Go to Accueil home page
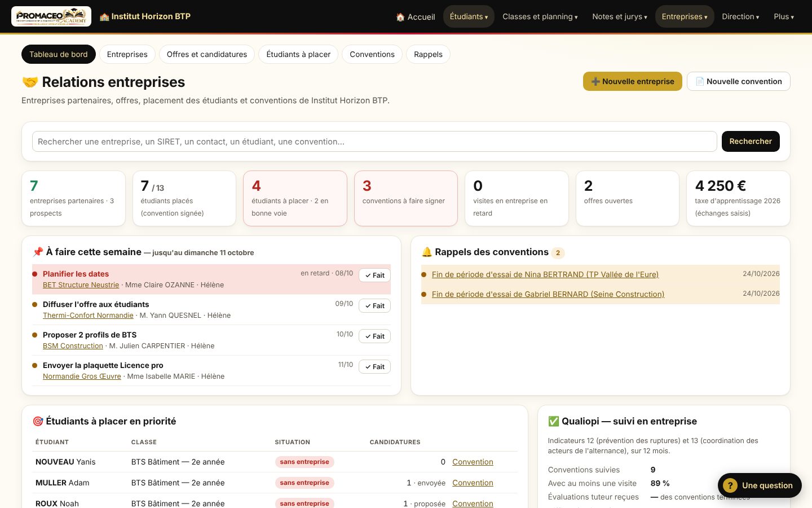This screenshot has width=812, height=508. pos(416,17)
